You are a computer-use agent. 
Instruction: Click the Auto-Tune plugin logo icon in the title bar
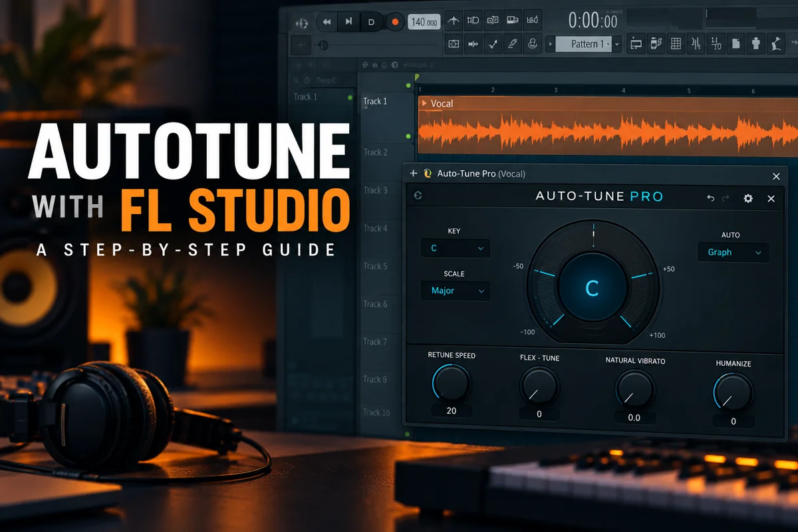click(x=427, y=174)
